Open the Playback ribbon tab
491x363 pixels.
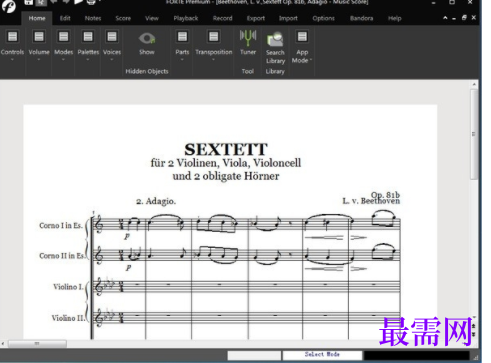point(186,18)
